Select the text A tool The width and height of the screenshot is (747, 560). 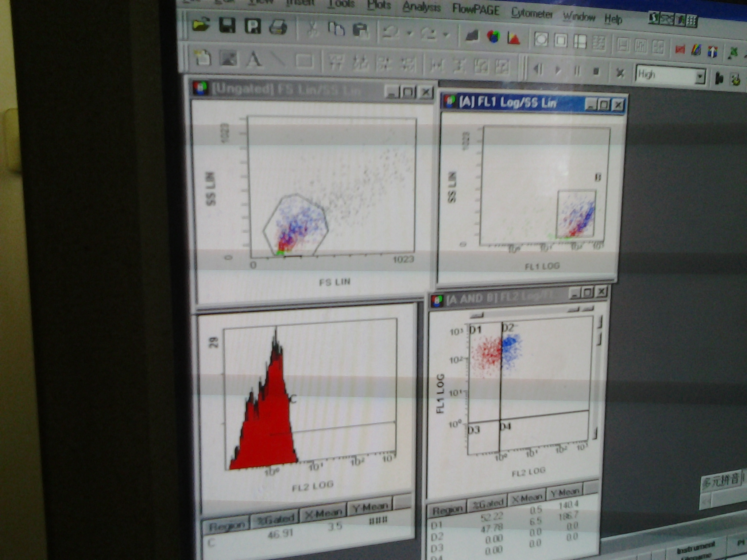click(254, 60)
